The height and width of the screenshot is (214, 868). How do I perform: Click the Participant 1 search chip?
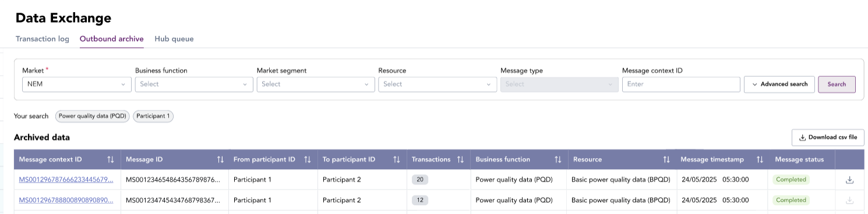pos(153,116)
